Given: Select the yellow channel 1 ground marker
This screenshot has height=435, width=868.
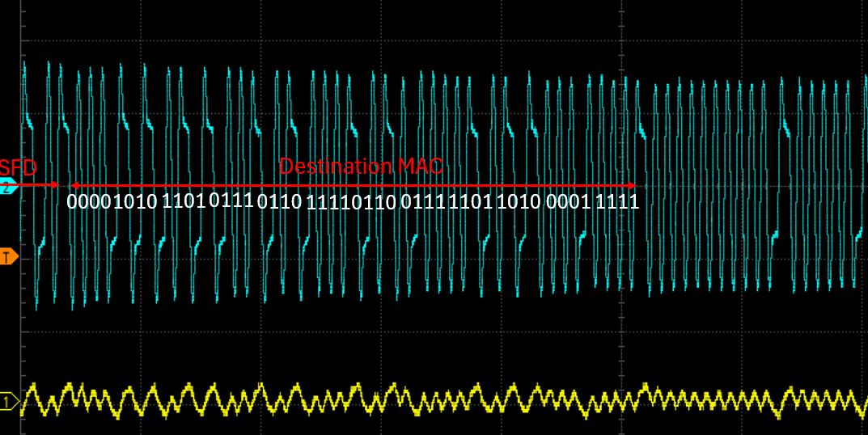Looking at the screenshot, I should pyautogui.click(x=8, y=401).
